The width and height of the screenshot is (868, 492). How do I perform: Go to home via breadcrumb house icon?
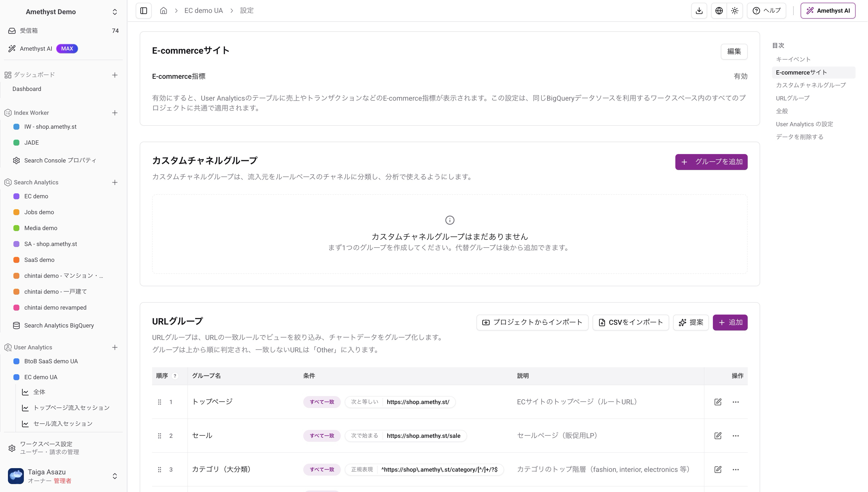point(164,11)
